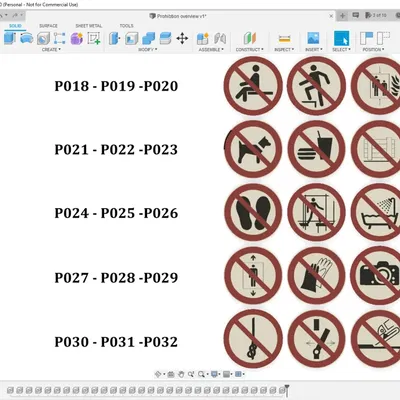The width and height of the screenshot is (400, 400).
Task: Select the no footprints prohibition sign
Action: pyautogui.click(x=253, y=213)
